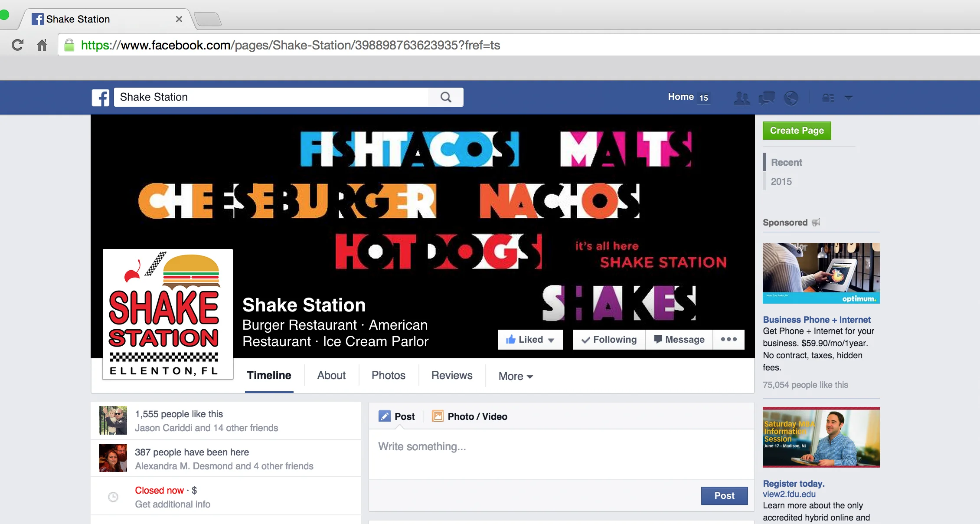
Task: Click the blue Post submit button
Action: [725, 496]
